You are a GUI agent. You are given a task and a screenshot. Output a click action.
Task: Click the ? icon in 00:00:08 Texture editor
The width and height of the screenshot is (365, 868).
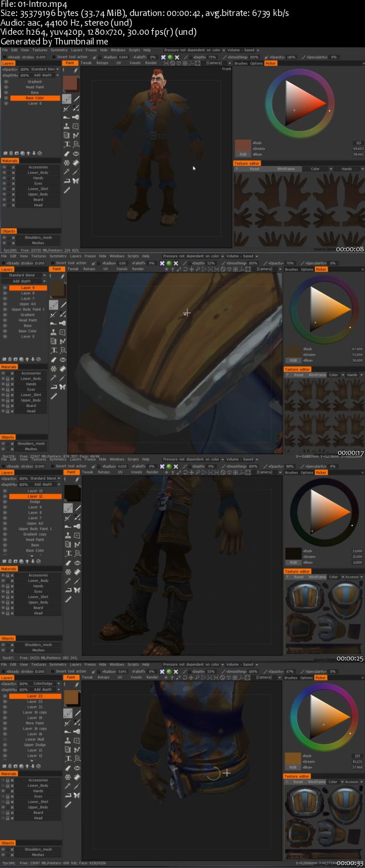[x=236, y=169]
